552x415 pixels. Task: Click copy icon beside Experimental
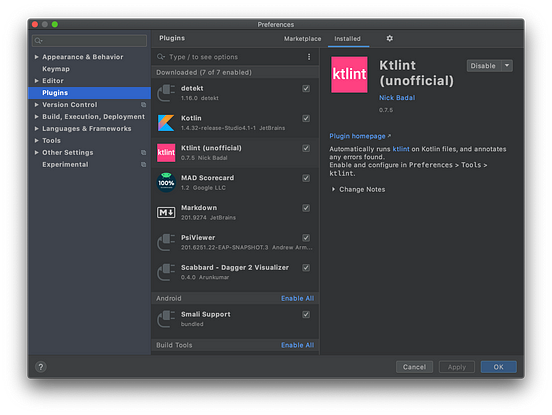coord(143,164)
